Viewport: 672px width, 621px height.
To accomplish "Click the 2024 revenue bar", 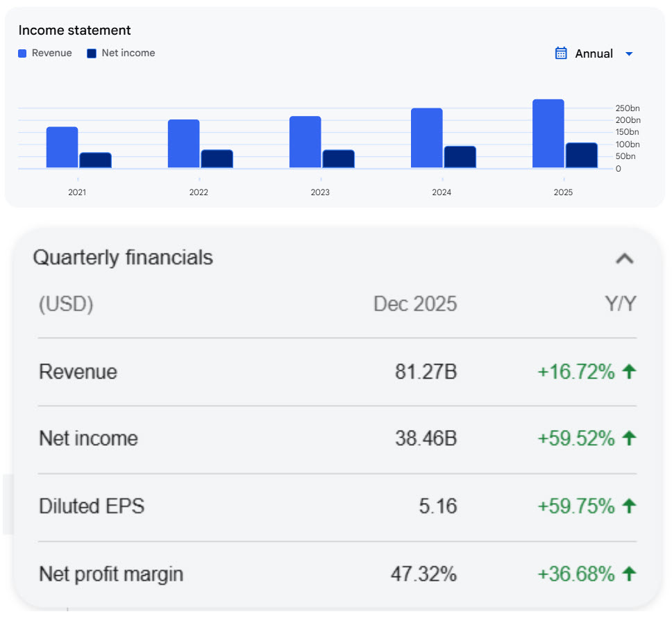I will [426, 138].
